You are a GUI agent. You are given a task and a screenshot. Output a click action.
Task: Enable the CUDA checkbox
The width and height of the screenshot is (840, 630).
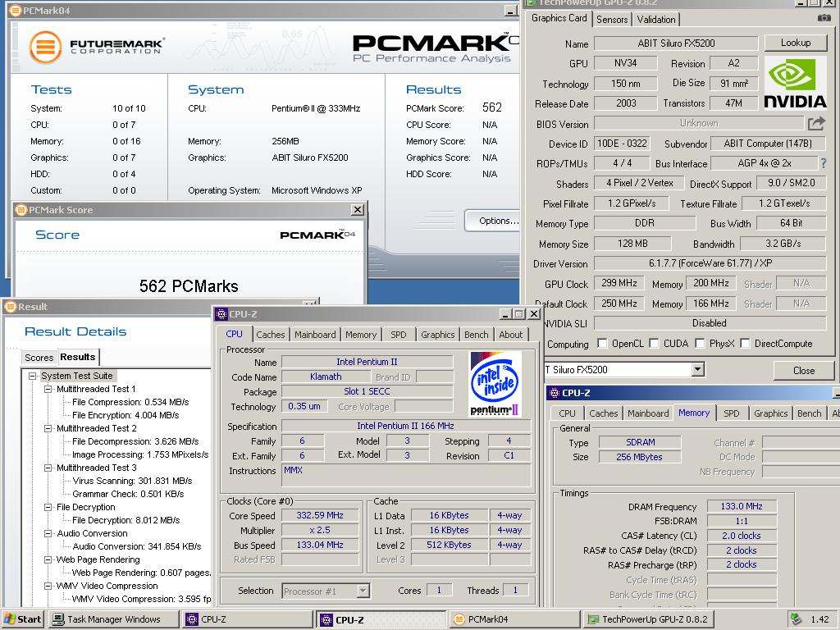pyautogui.click(x=654, y=343)
